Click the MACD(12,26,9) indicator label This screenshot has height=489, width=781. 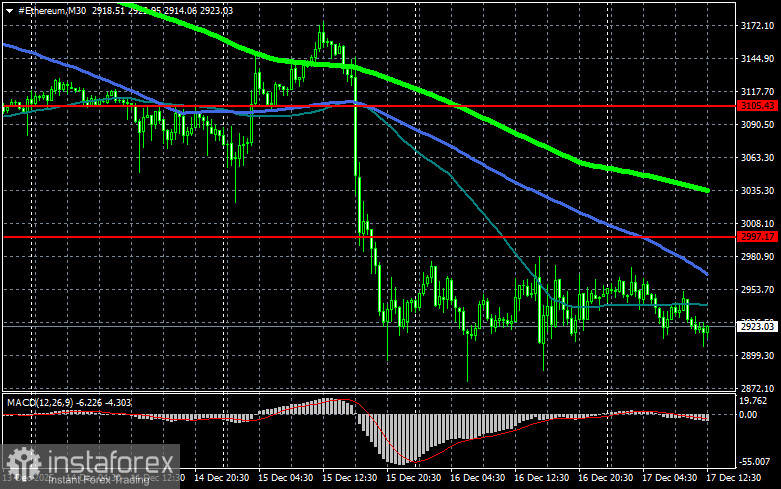coord(38,402)
